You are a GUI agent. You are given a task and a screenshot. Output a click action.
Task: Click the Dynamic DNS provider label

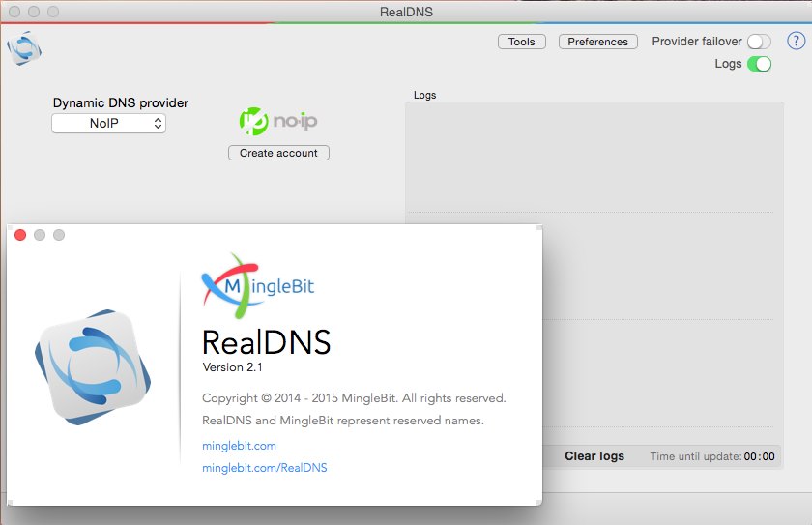[x=121, y=102]
